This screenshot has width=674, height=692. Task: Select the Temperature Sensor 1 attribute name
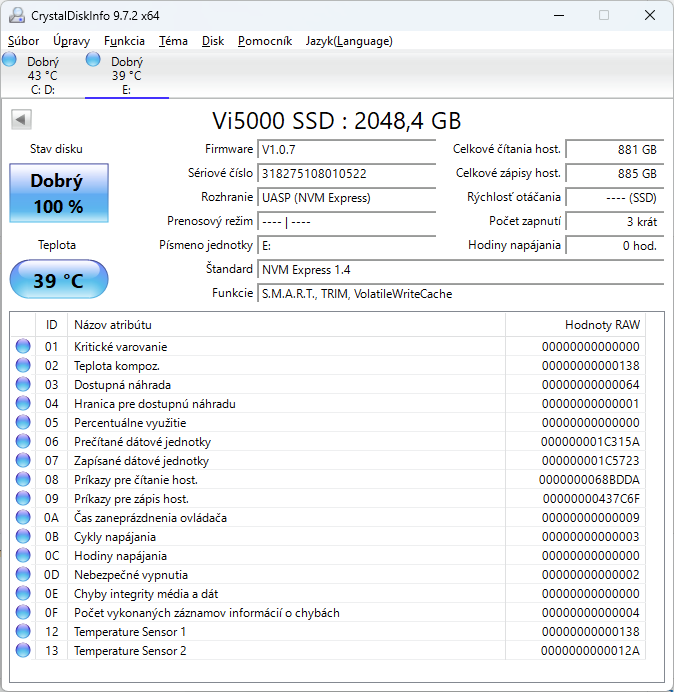pos(130,632)
